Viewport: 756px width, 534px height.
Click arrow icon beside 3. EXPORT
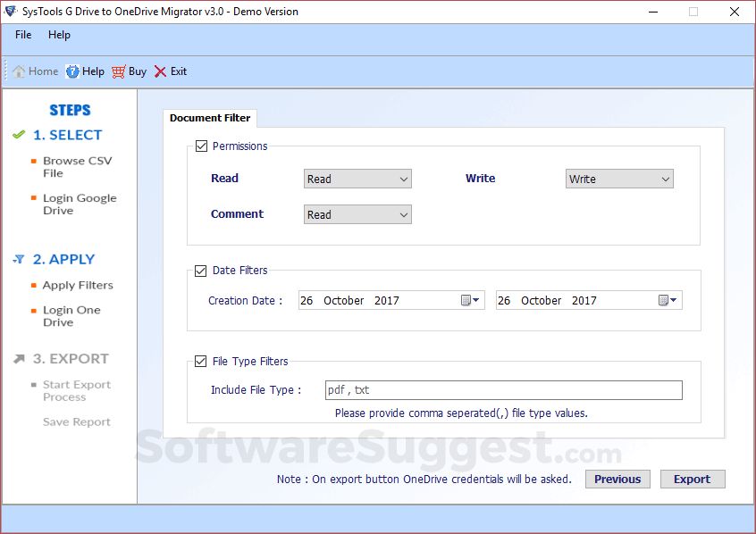[x=19, y=359]
